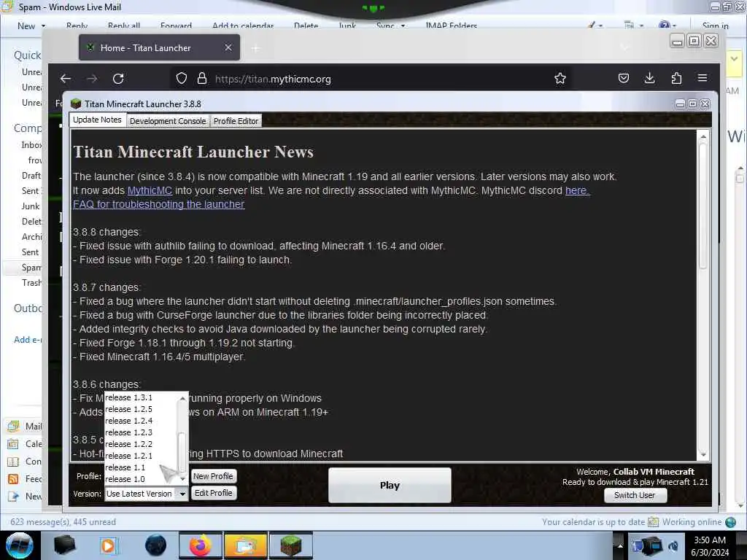Open Firefox hamburger menu

coord(703,77)
